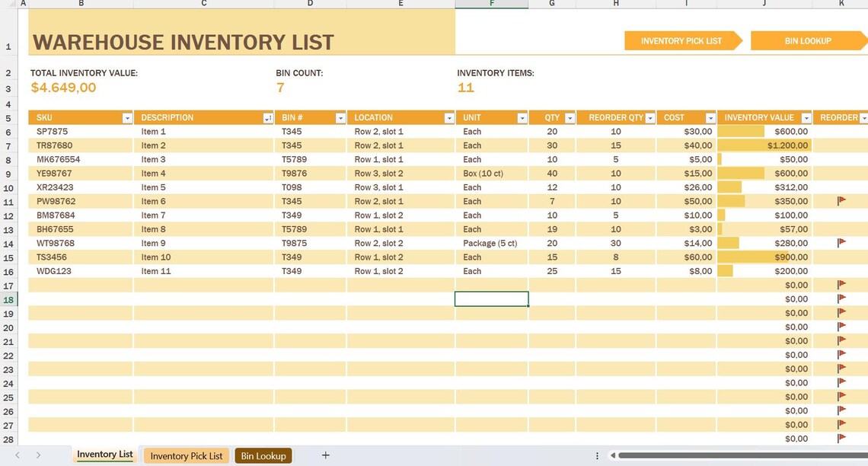Click the sort indicator on the DESCRIPTION header
The width and height of the screenshot is (868, 466).
tap(268, 117)
